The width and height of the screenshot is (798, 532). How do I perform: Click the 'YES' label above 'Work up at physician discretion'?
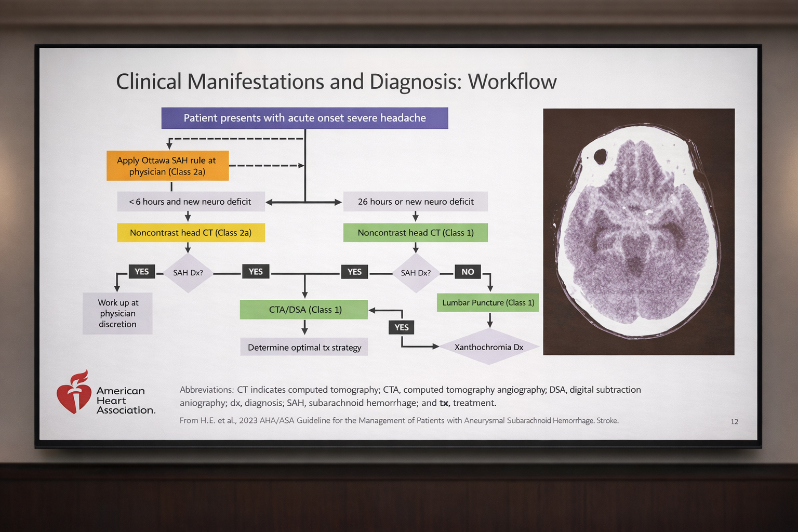coord(142,272)
